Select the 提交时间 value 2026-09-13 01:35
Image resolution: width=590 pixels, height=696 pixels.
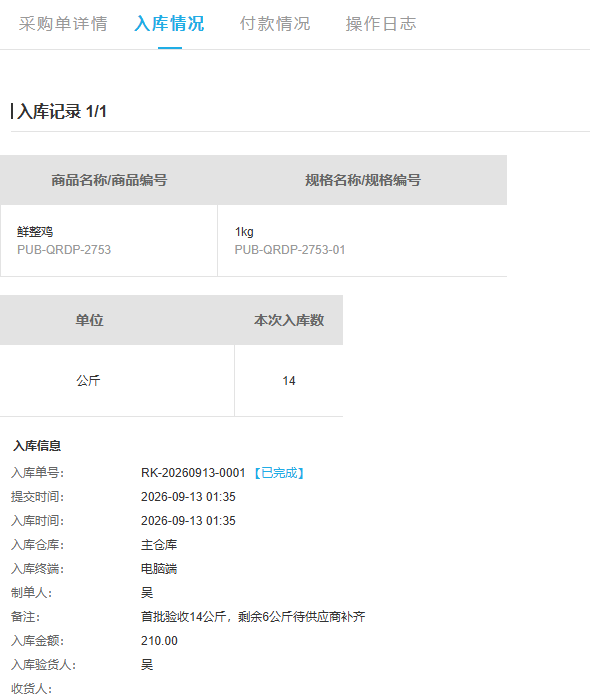click(x=188, y=497)
